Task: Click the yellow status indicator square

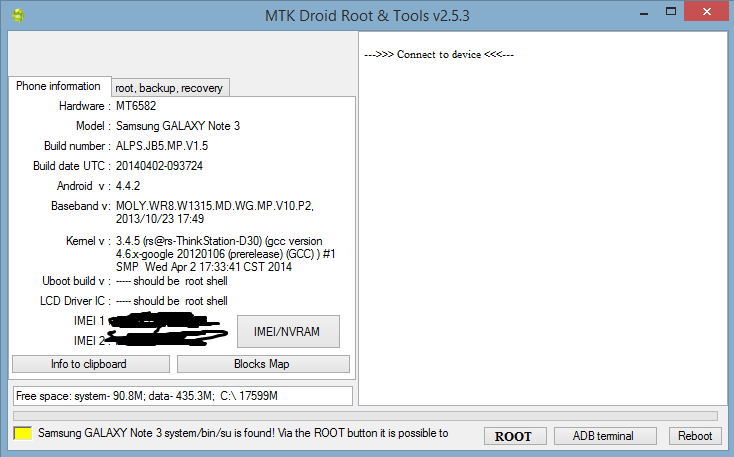Action: tap(23, 435)
